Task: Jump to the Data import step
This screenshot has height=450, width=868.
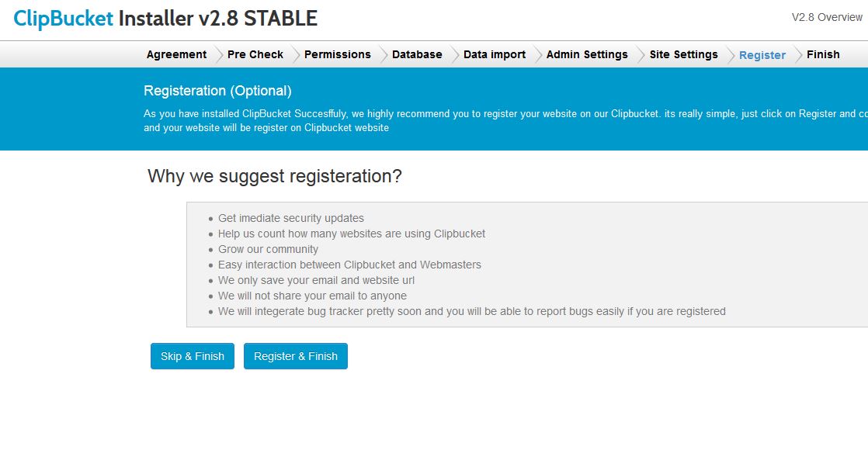Action: 495,54
